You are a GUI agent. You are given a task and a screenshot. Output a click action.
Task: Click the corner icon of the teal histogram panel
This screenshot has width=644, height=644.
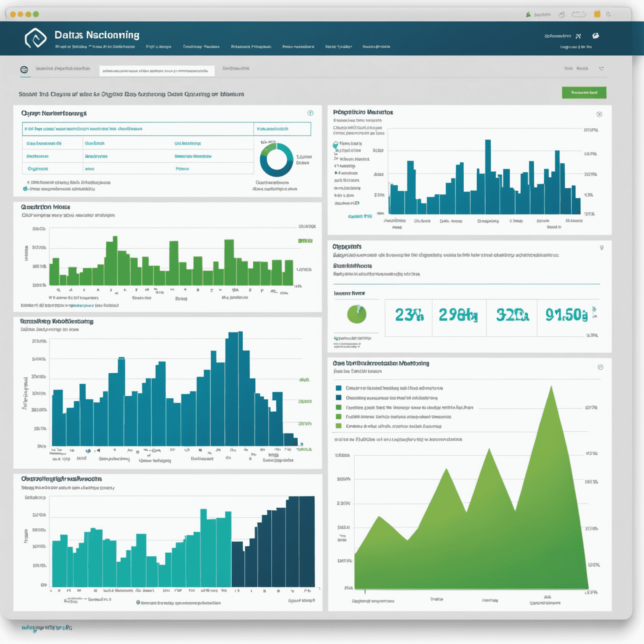[x=599, y=114]
